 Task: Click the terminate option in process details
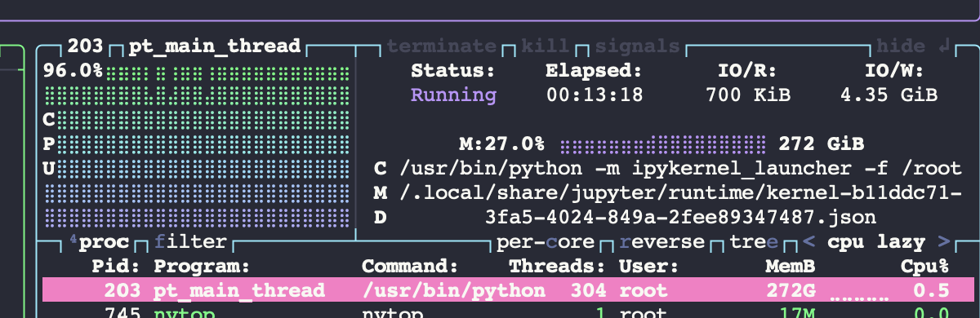(441, 46)
